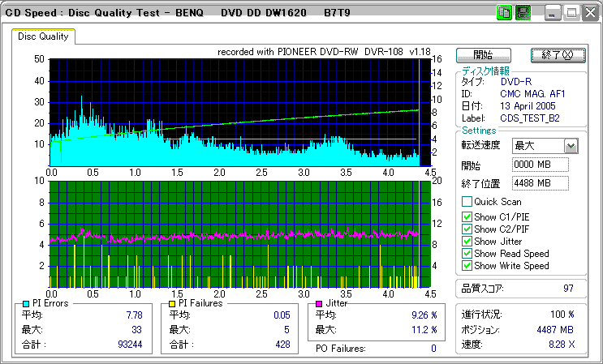The image size is (603, 364).
Task: Click the magenta Jitter legend square
Action: tap(321, 303)
